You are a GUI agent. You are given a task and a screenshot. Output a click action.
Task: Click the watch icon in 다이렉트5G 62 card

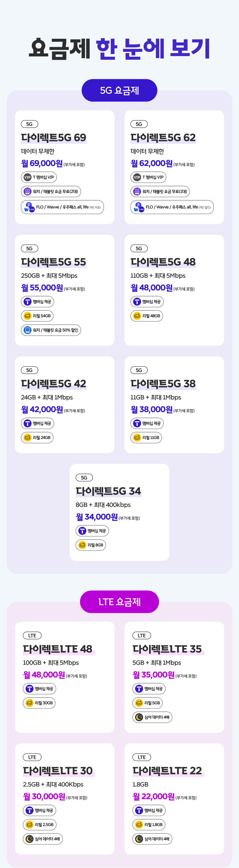tap(137, 192)
